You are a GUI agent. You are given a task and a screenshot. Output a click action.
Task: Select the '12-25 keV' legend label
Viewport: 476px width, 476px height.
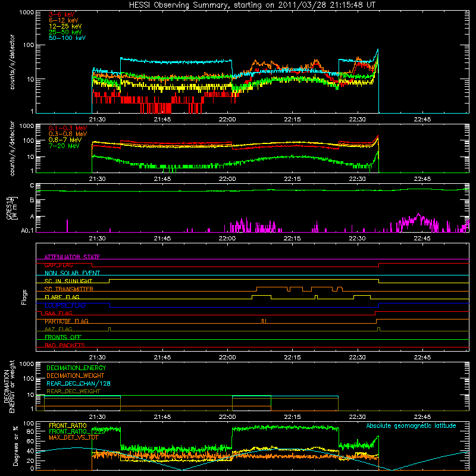coord(65,26)
